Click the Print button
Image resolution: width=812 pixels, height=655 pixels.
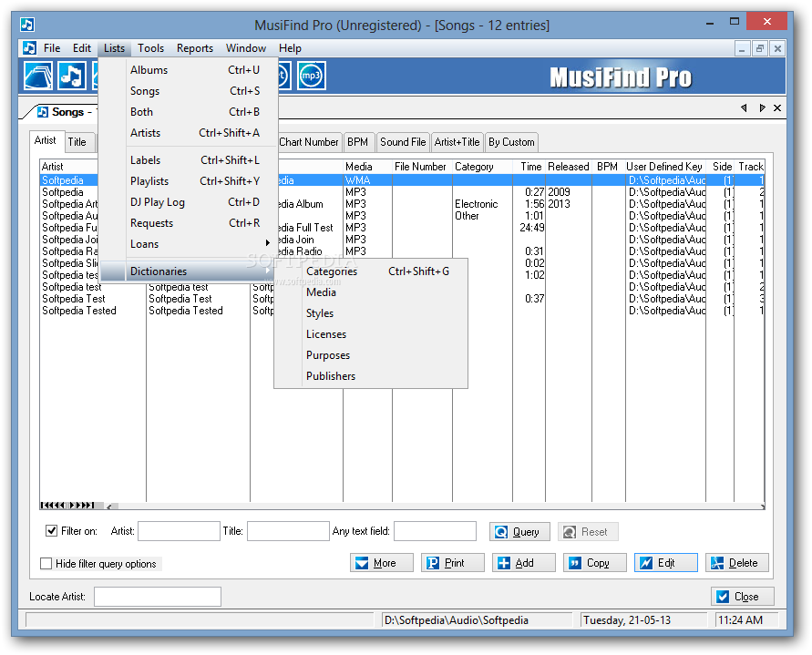pos(453,563)
